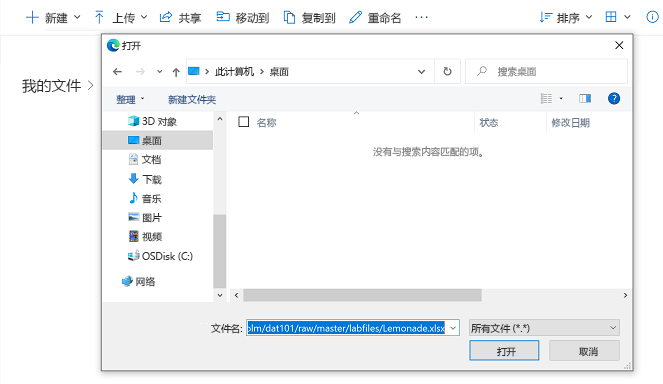Go up one folder level
Image resolution: width=663 pixels, height=384 pixels.
coord(176,72)
